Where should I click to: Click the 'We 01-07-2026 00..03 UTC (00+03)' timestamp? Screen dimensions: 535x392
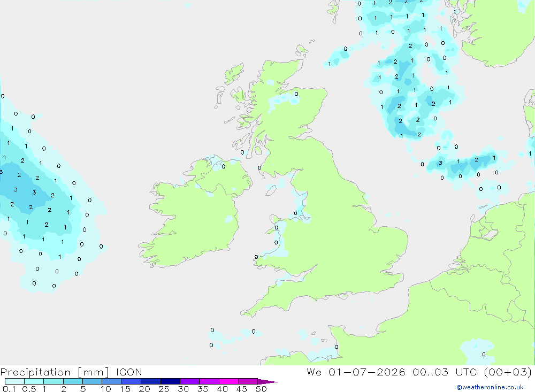coord(419,372)
